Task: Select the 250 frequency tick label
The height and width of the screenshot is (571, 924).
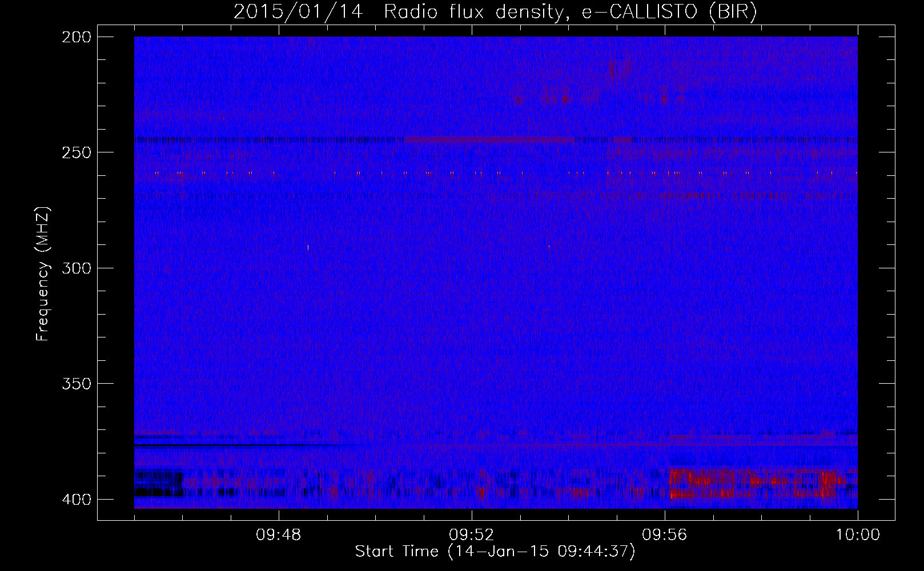Action: (x=76, y=152)
